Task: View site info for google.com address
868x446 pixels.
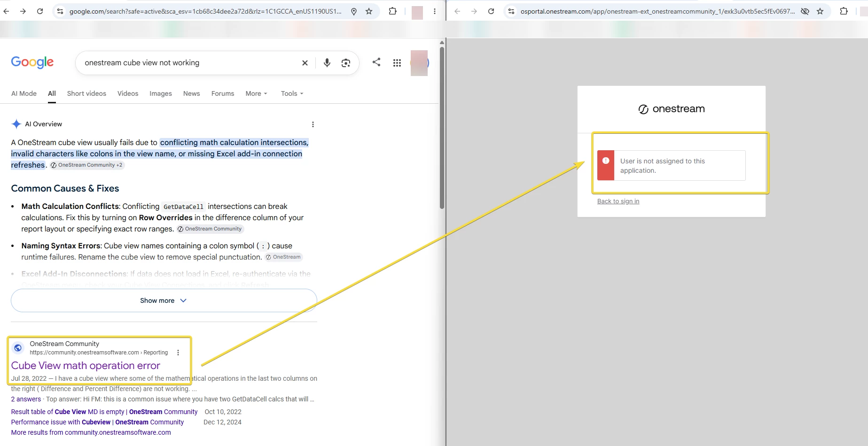Action: pyautogui.click(x=60, y=11)
